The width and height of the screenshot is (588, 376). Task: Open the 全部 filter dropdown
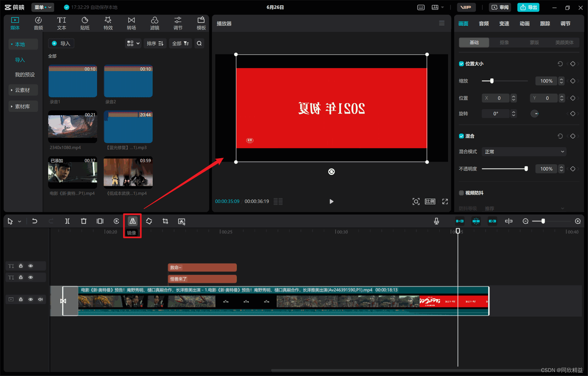tap(180, 43)
